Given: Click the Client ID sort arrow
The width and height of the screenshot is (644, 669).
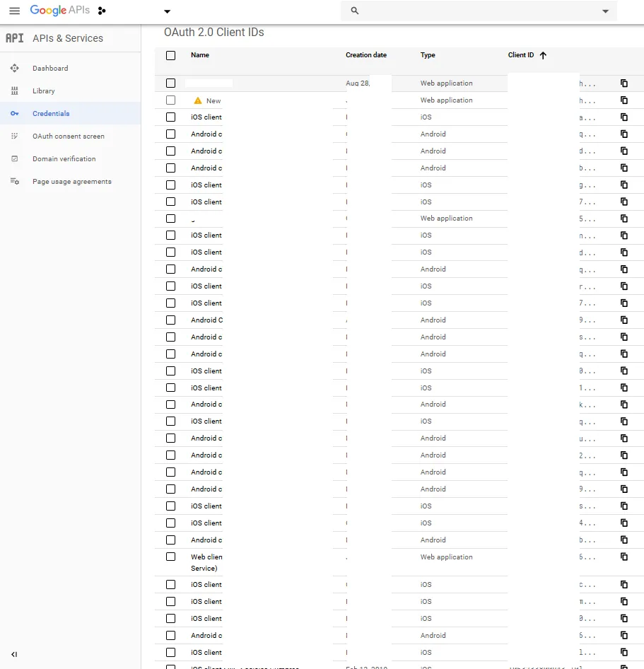Looking at the screenshot, I should 543,55.
